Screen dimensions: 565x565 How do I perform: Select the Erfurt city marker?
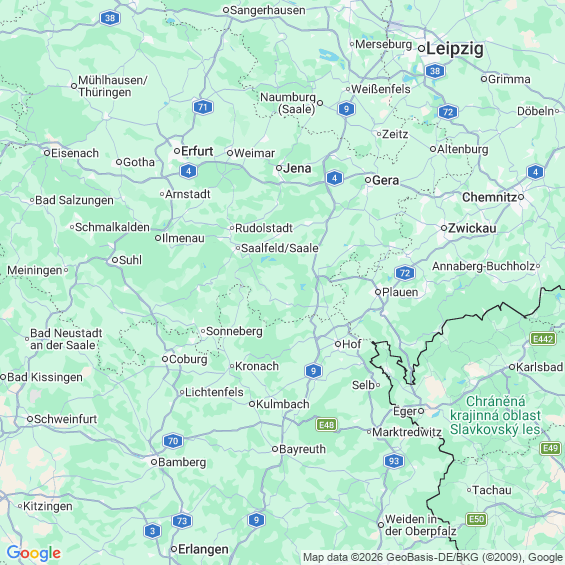pos(177,151)
